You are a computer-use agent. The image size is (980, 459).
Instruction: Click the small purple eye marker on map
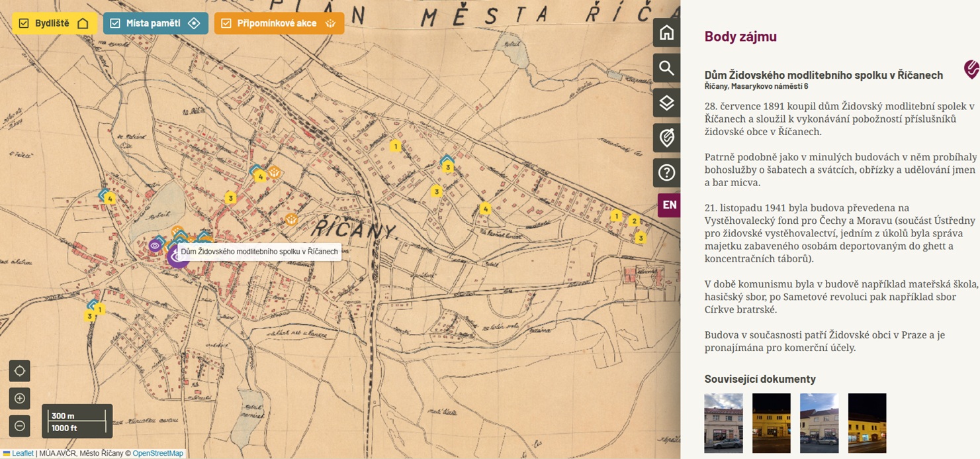(x=155, y=246)
